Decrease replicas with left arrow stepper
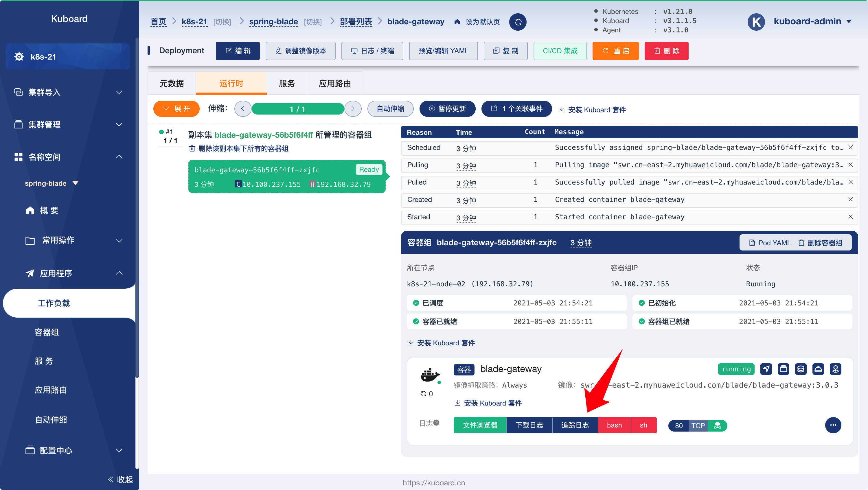The height and width of the screenshot is (490, 868). pos(243,109)
